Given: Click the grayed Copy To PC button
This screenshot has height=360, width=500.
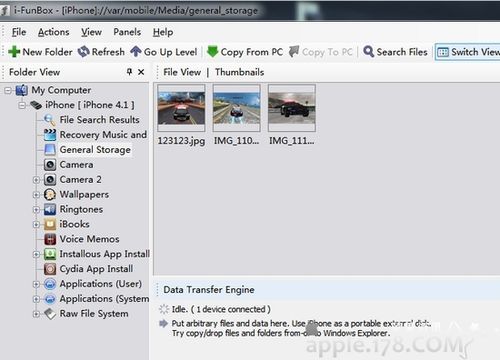Looking at the screenshot, I should click(320, 52).
